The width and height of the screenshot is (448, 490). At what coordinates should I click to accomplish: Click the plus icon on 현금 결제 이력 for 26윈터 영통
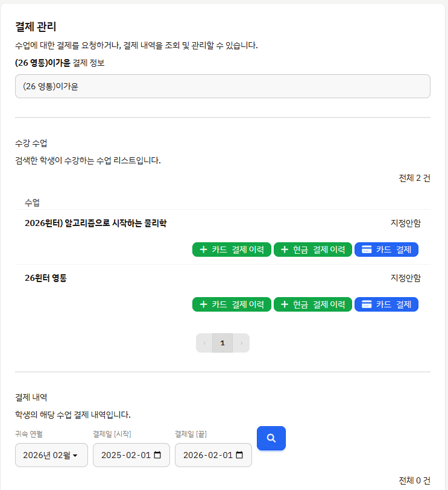[284, 304]
